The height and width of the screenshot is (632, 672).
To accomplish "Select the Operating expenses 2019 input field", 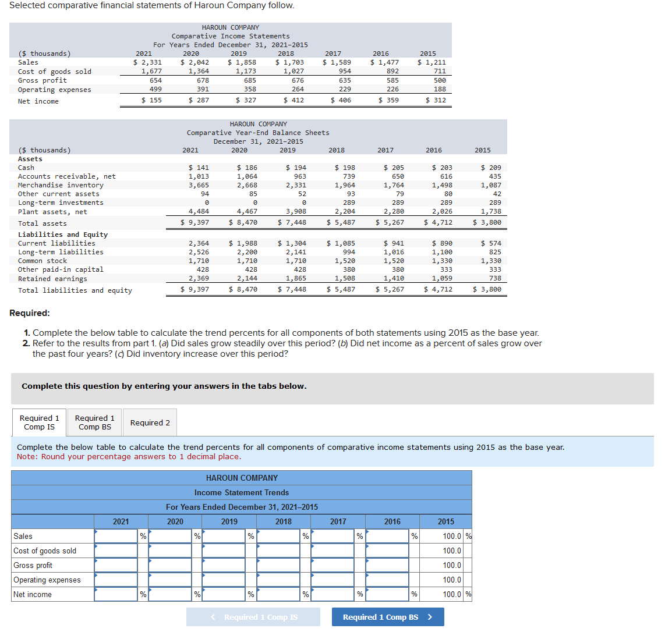I will coord(224,580).
